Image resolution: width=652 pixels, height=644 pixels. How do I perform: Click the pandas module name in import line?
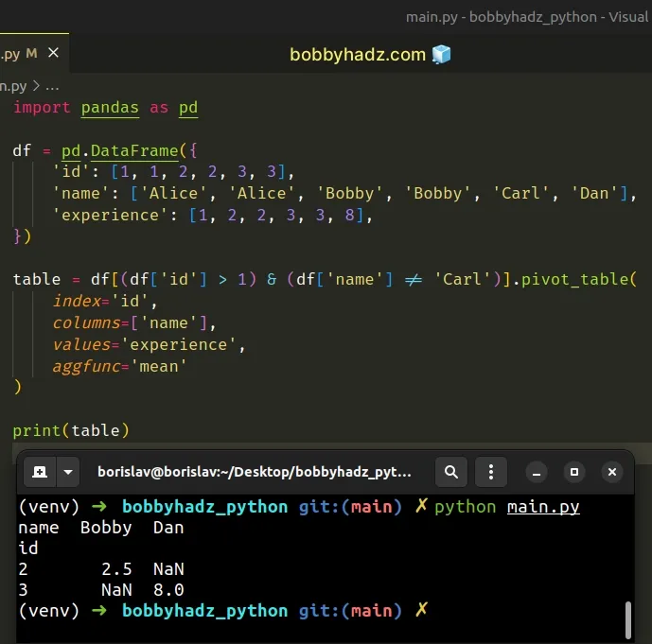[x=110, y=107]
